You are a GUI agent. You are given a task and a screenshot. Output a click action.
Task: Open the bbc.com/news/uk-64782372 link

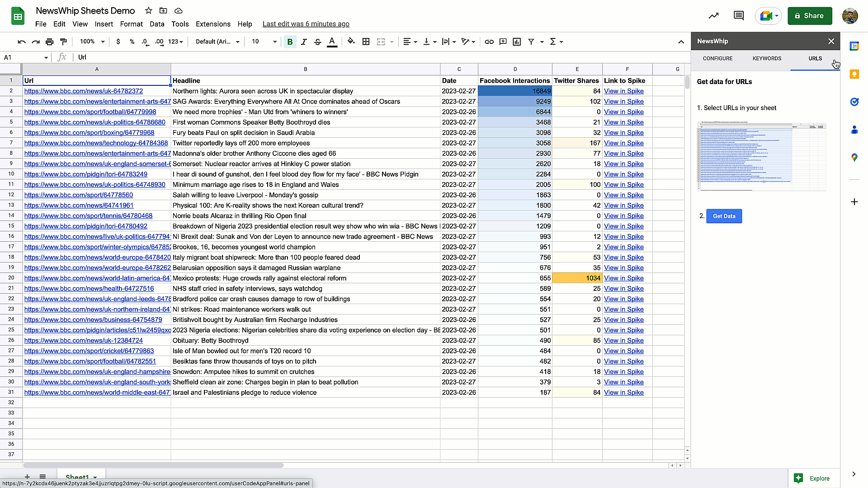[x=84, y=91]
